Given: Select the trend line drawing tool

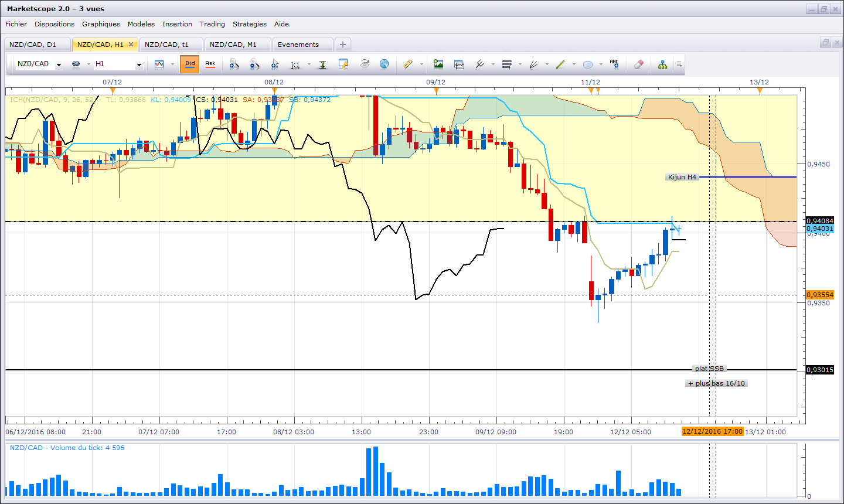Looking at the screenshot, I should 560,64.
